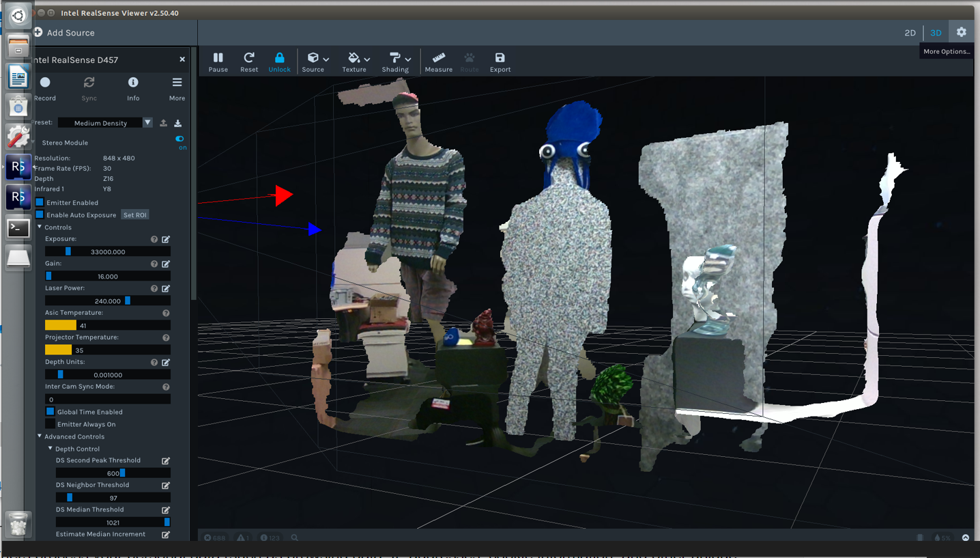This screenshot has width=980, height=558.
Task: Click the Set ROI button
Action: [x=134, y=214]
